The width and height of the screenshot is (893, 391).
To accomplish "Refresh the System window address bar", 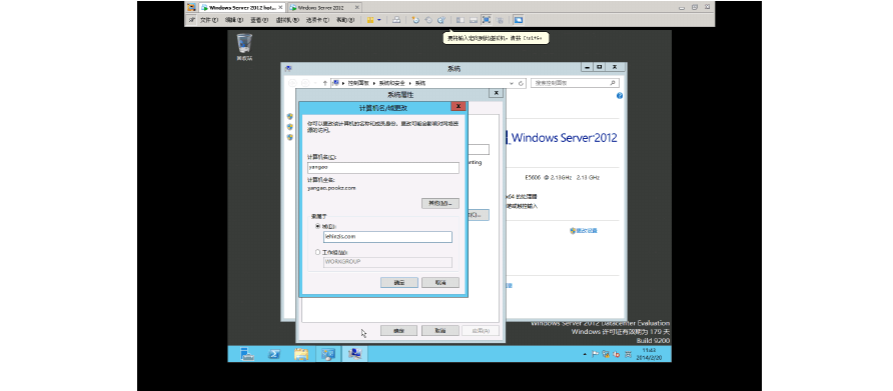I will [521, 83].
